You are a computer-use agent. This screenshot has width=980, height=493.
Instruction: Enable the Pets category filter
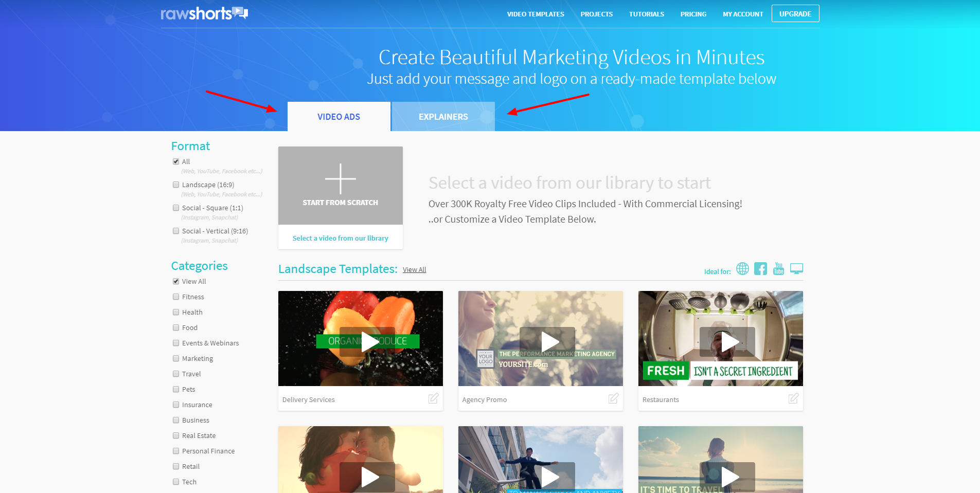176,389
